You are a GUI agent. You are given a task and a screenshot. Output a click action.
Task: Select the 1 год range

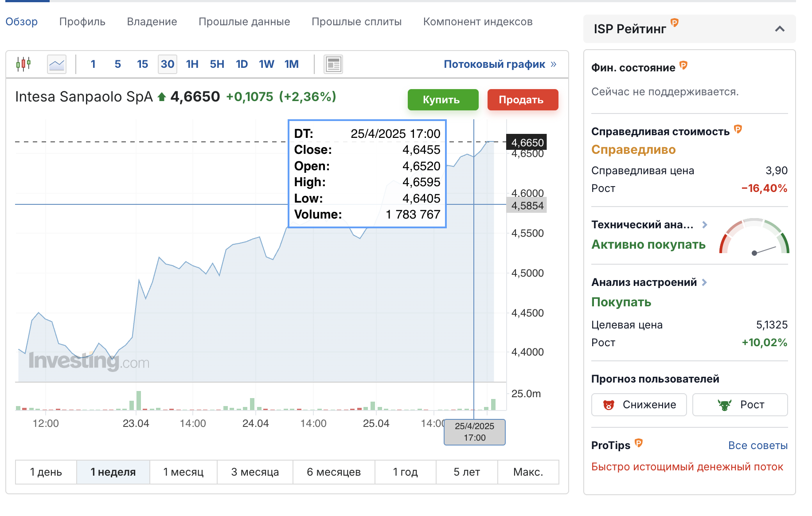coord(405,472)
